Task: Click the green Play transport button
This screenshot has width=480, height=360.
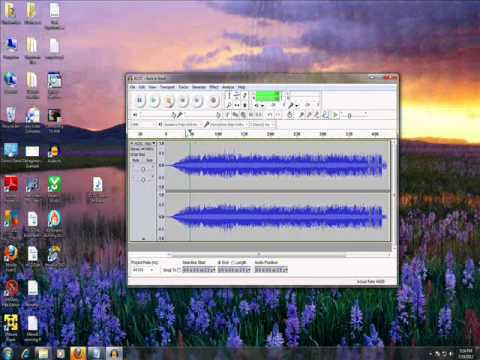Action: (x=154, y=100)
